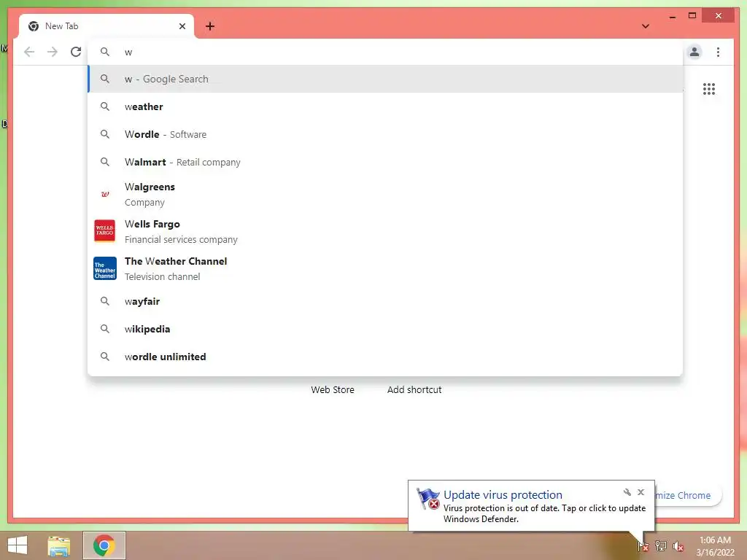Click the muted volume tray icon
747x560 pixels.
click(678, 546)
